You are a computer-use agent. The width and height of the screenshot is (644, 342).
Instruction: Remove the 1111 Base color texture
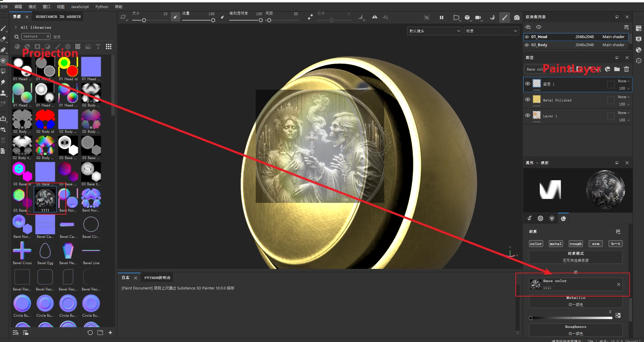[619, 284]
